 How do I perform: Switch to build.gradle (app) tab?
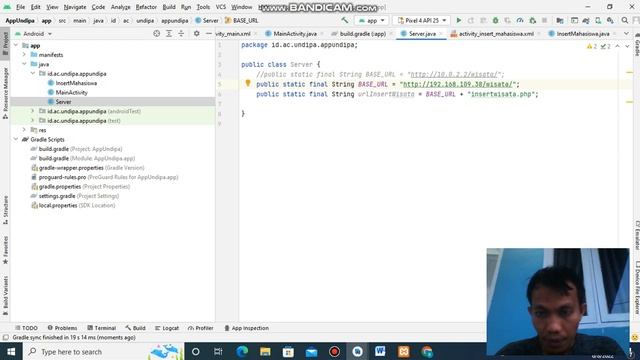pyautogui.click(x=362, y=34)
